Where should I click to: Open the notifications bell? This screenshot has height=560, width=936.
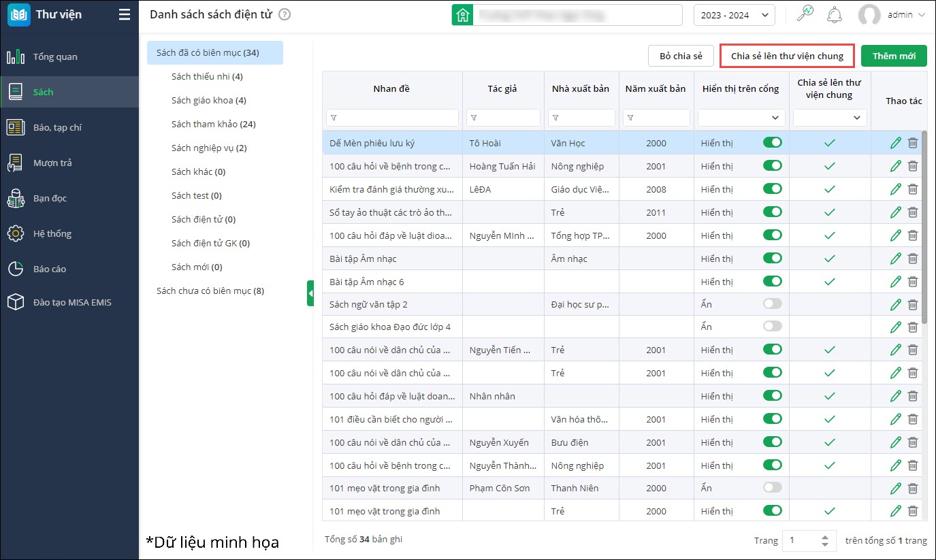coord(834,14)
